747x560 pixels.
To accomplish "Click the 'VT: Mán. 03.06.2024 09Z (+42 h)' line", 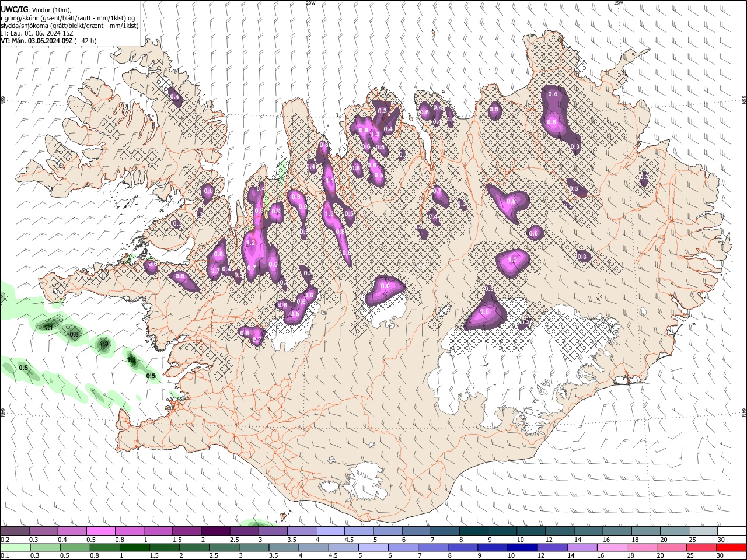I will coord(48,41).
